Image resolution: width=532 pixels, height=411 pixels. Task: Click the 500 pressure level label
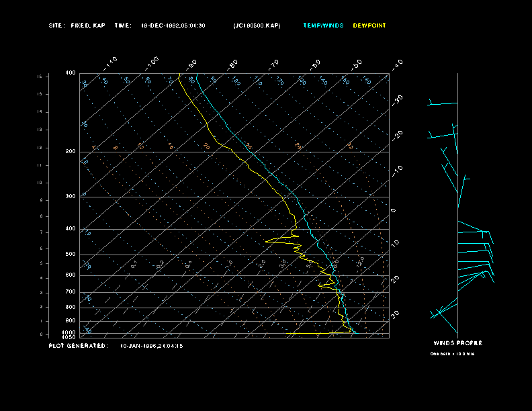[71, 255]
